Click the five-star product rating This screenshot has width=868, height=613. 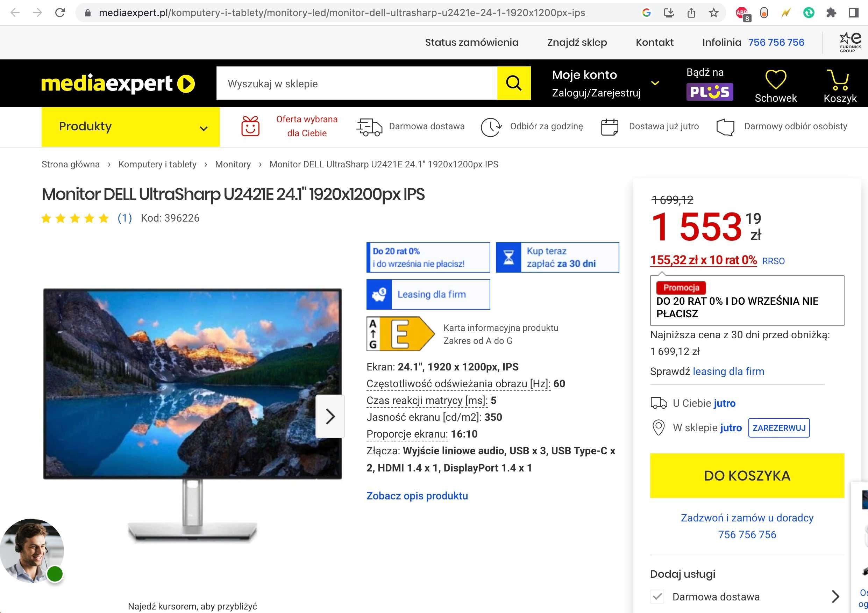tap(75, 218)
